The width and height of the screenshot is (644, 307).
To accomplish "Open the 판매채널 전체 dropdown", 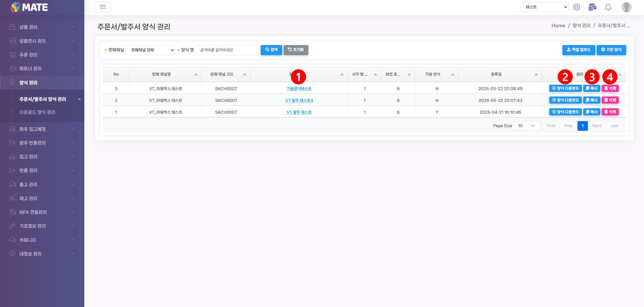I will [150, 50].
